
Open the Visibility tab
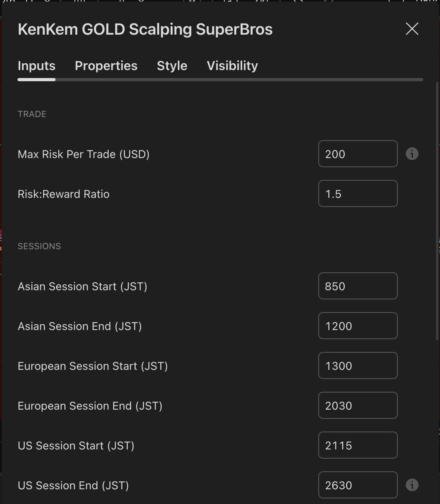pos(232,66)
